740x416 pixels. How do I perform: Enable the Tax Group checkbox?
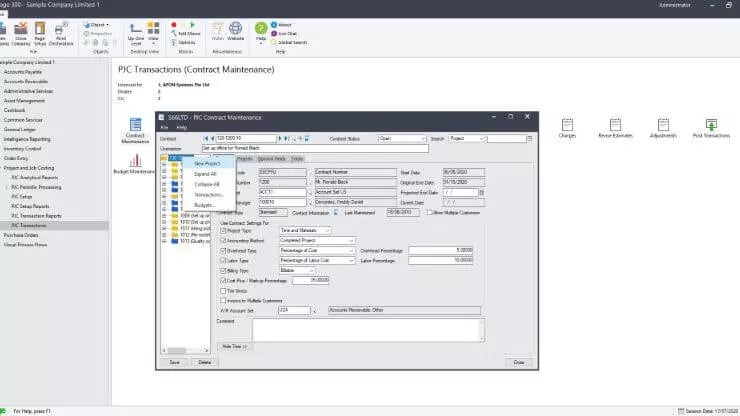click(x=223, y=291)
